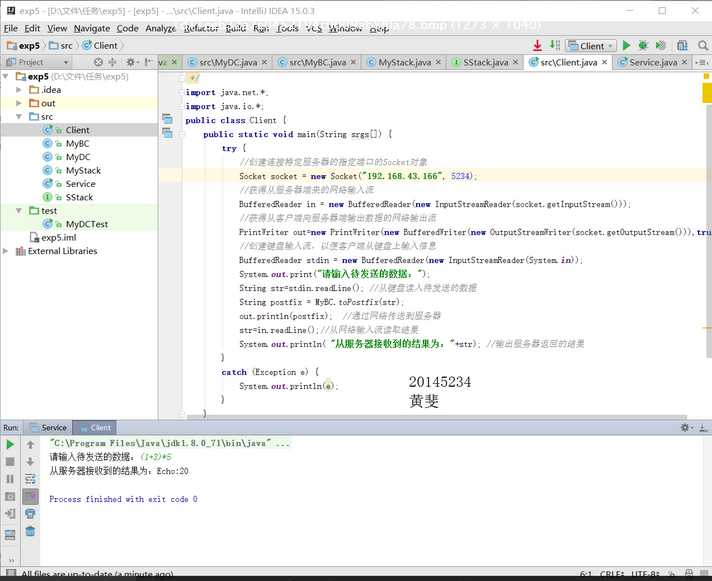Collapse the src folder
This screenshot has width=712, height=581.
tap(19, 117)
